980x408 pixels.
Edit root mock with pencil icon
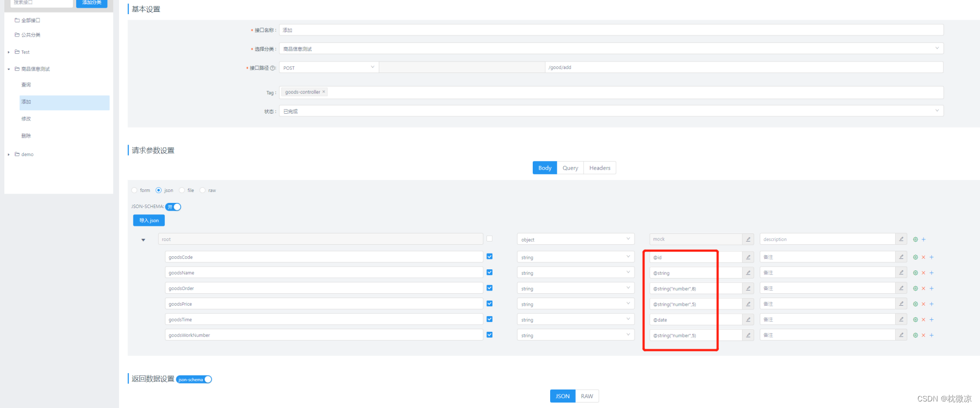pos(748,239)
